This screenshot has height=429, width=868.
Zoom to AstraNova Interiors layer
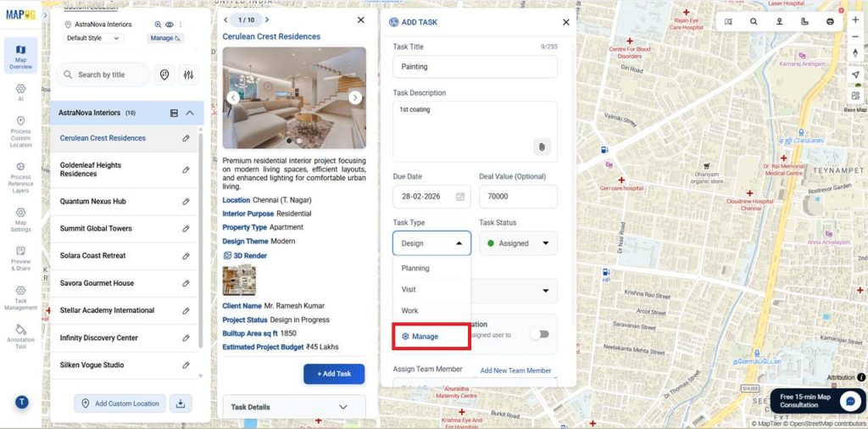pos(158,25)
